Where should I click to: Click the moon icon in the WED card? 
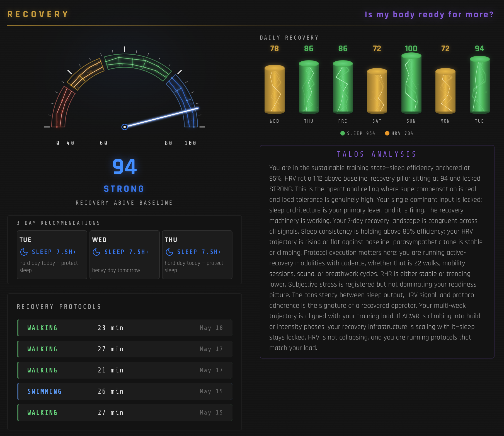point(96,252)
